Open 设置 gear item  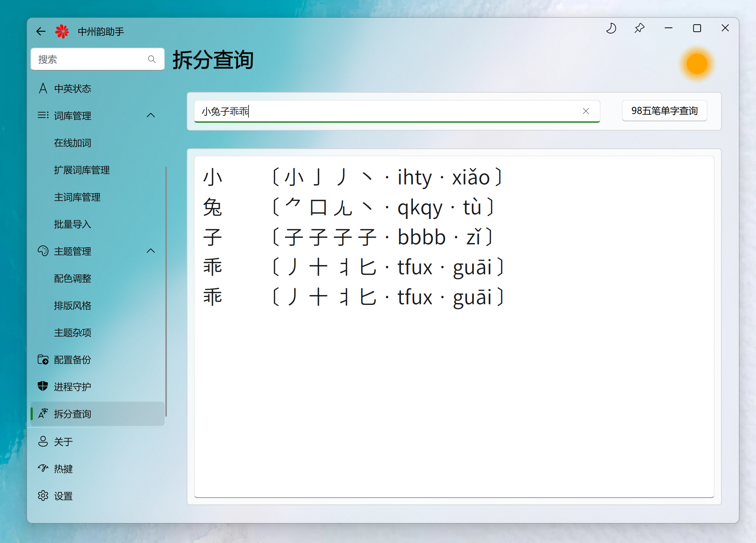coord(63,496)
